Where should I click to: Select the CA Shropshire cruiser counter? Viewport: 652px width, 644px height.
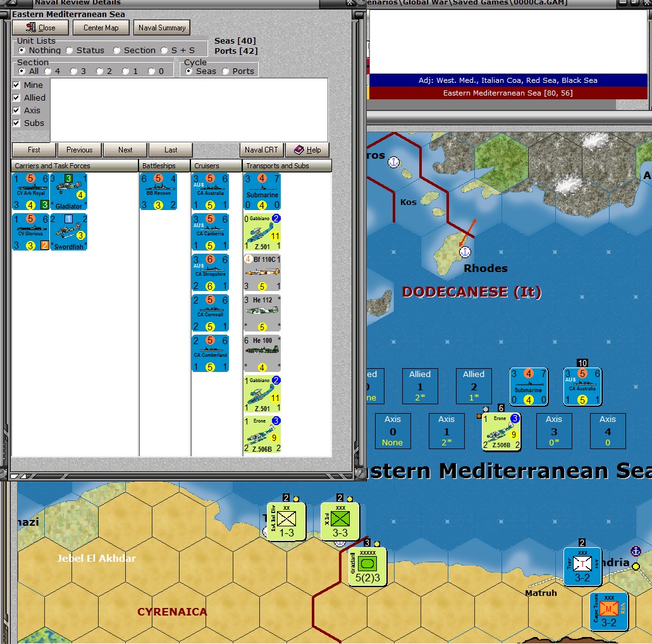click(211, 272)
